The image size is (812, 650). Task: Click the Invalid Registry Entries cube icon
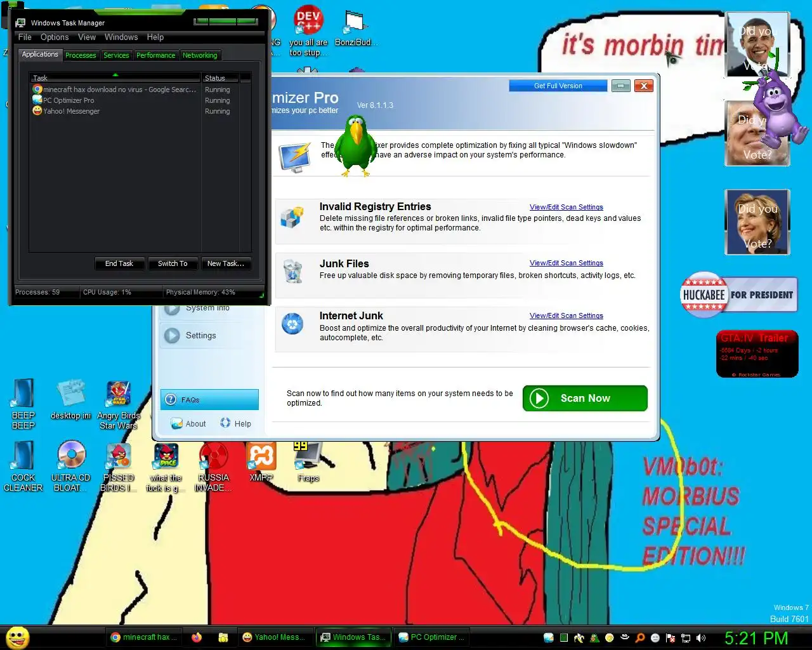[x=292, y=218]
